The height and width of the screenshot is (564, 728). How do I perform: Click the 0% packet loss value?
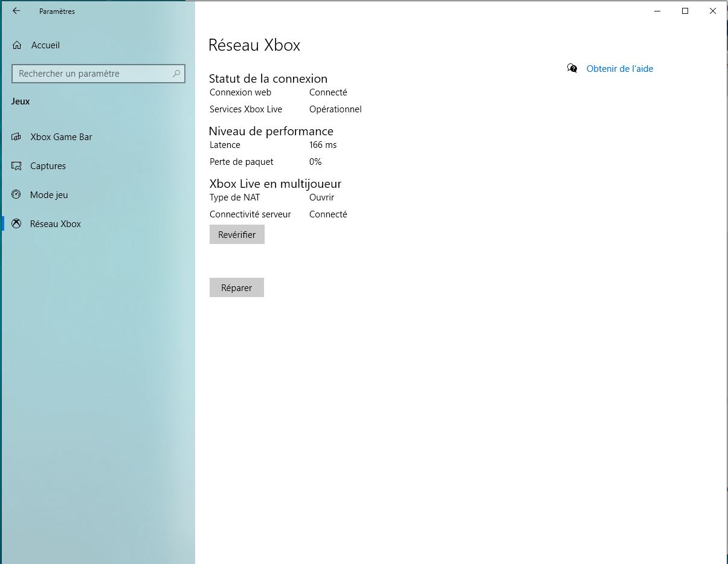click(x=315, y=162)
